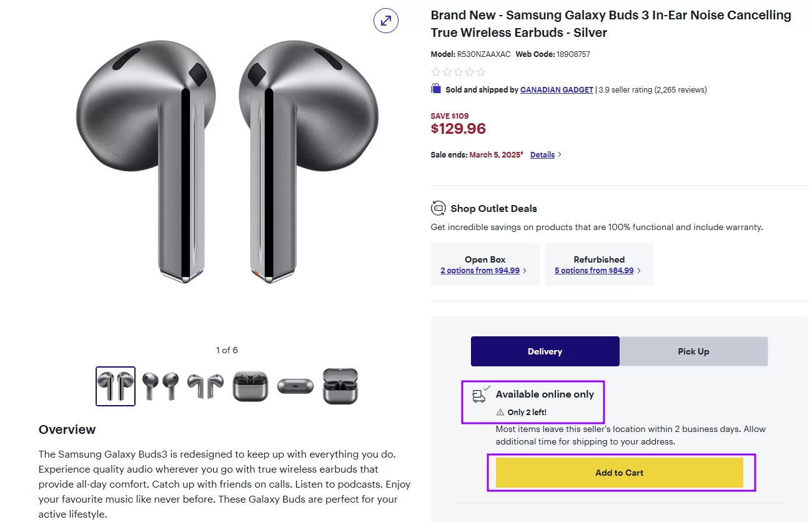Switch to the Pick Up tab
This screenshot has width=812, height=522.
[693, 351]
